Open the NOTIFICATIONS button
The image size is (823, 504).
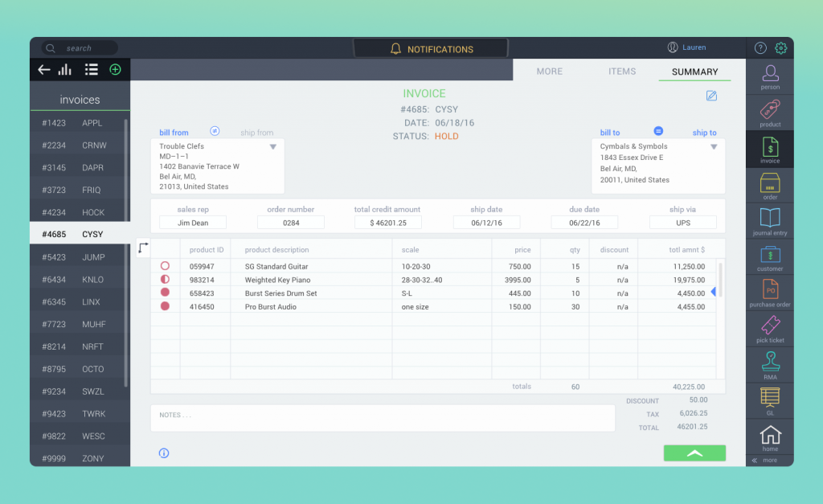pos(431,49)
